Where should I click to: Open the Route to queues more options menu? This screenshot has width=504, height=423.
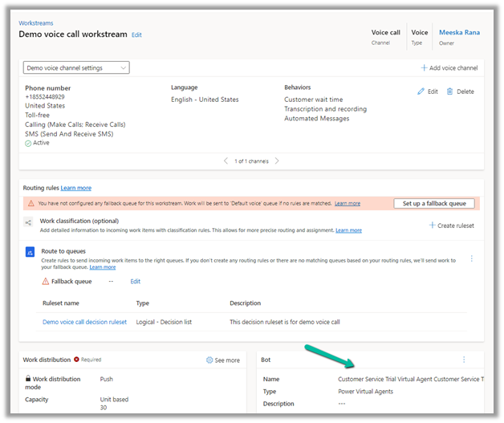pyautogui.click(x=471, y=258)
